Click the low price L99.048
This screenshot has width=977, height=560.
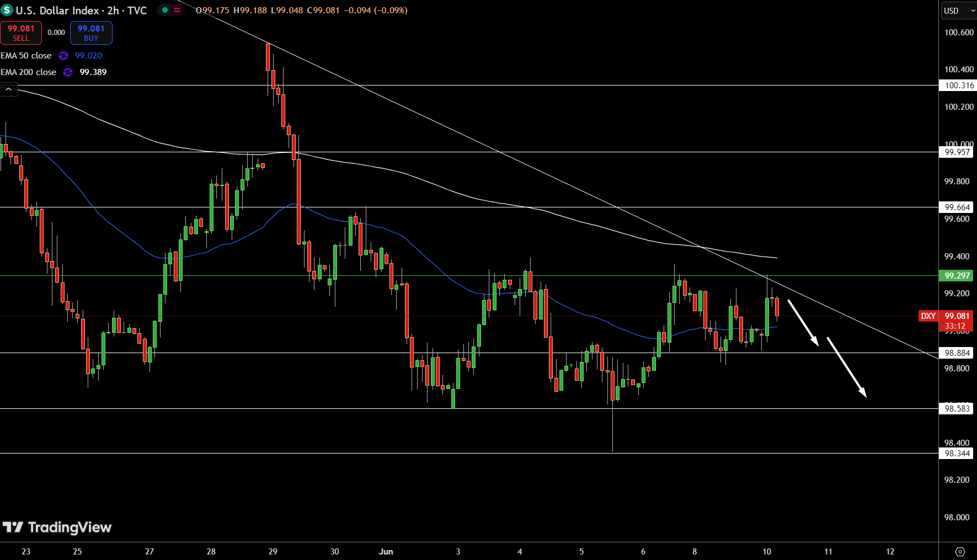(x=287, y=10)
